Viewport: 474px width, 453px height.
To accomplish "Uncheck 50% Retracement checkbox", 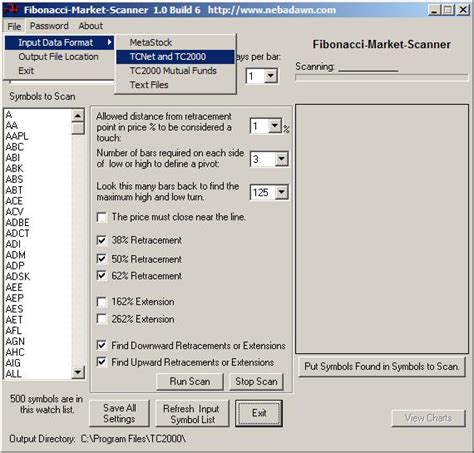I will pyautogui.click(x=102, y=259).
